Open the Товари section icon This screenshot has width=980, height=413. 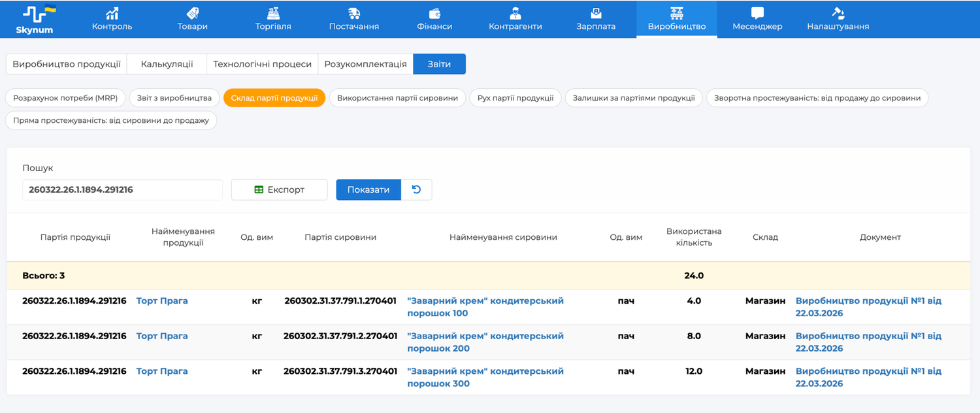click(x=192, y=14)
